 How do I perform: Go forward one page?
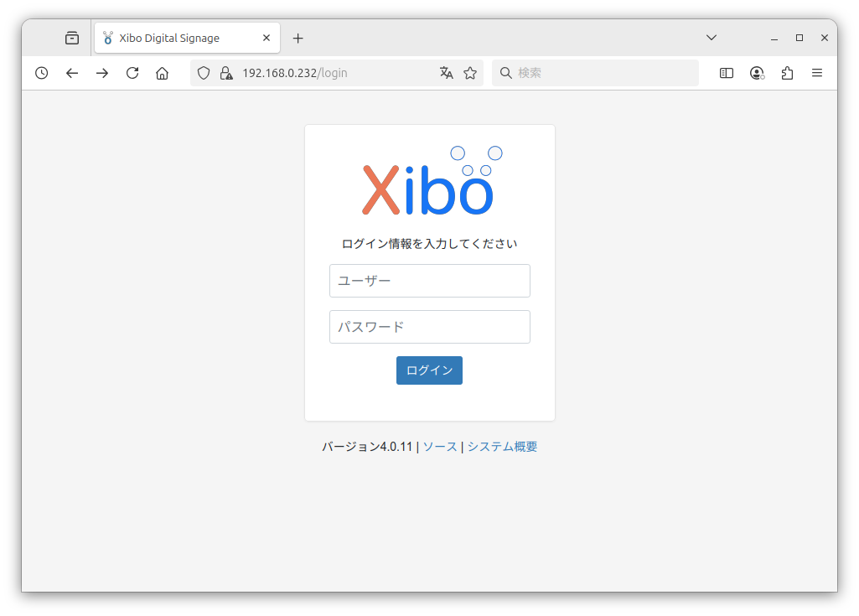[102, 73]
